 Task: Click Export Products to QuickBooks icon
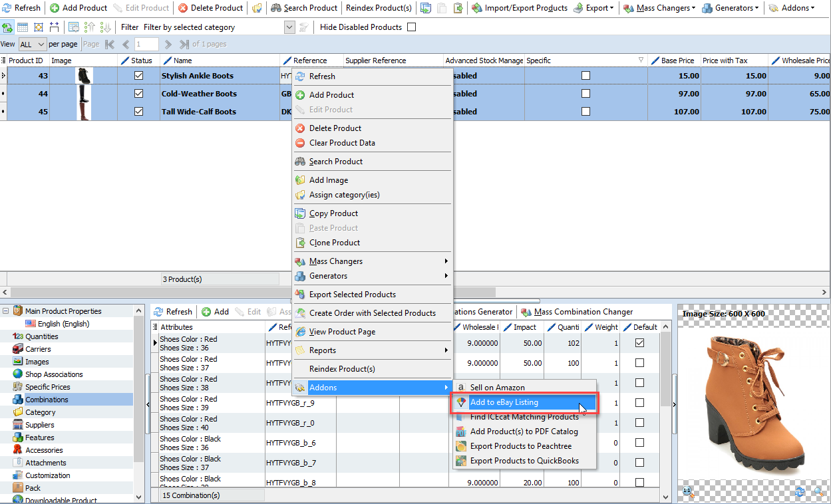coord(461,461)
